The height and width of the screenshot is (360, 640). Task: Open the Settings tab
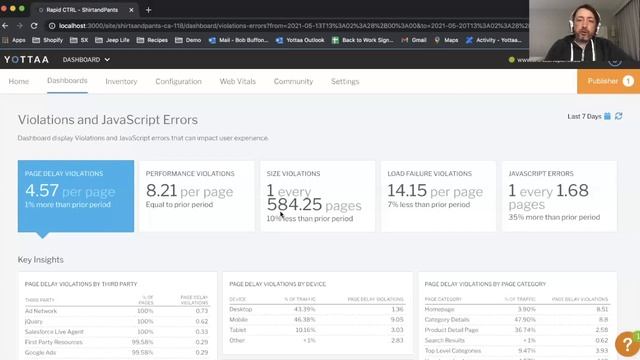(x=345, y=81)
